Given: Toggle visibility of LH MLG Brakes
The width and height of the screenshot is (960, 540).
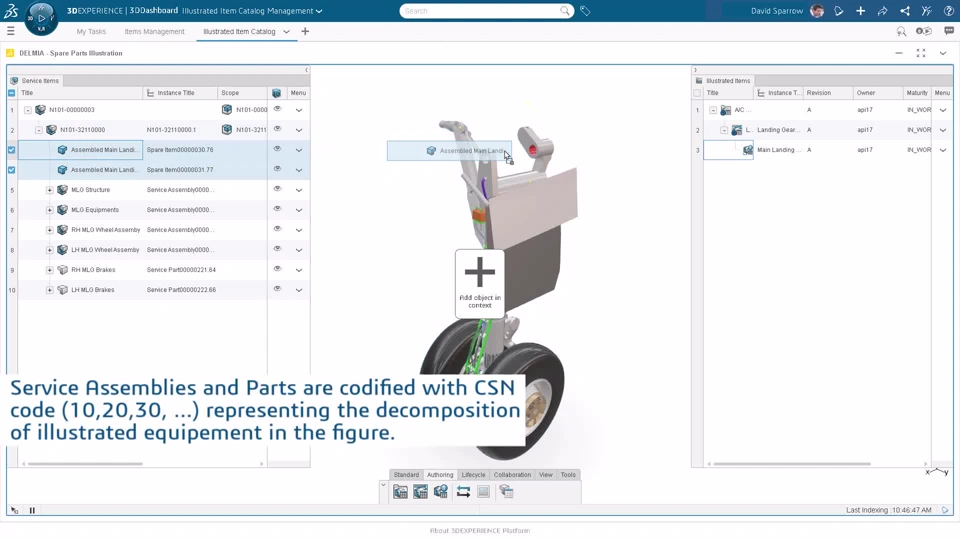Looking at the screenshot, I should [277, 289].
